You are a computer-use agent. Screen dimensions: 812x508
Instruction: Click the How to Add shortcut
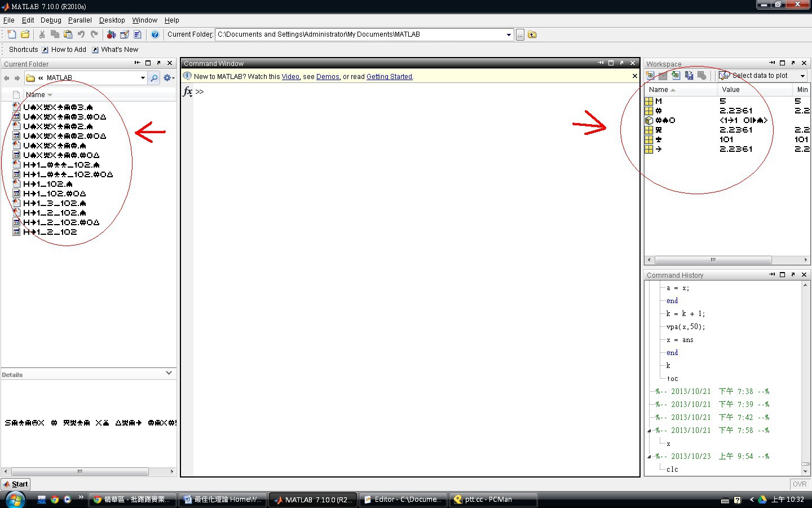coord(64,50)
